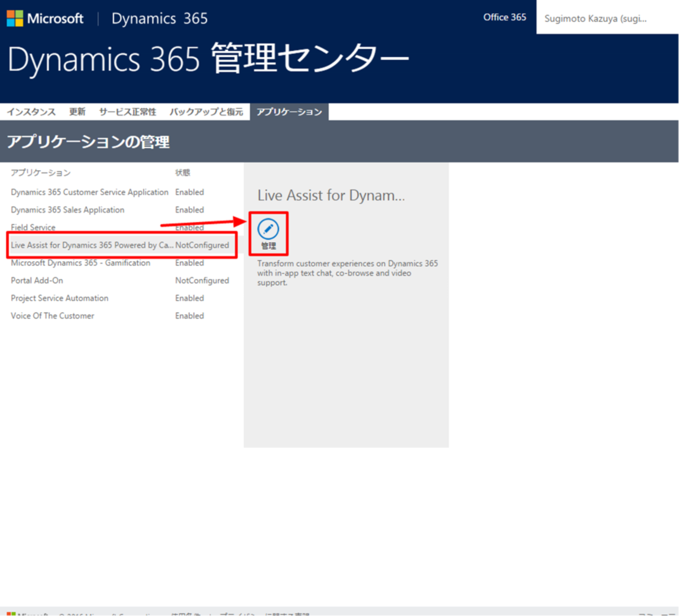Image resolution: width=679 pixels, height=616 pixels.
Task: Open the Dynamics 365 header link
Action: [x=159, y=18]
